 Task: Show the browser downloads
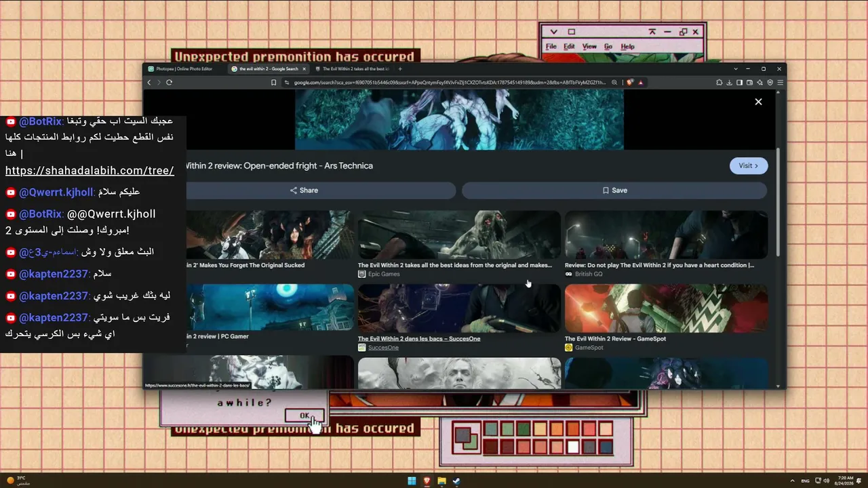pos(730,82)
